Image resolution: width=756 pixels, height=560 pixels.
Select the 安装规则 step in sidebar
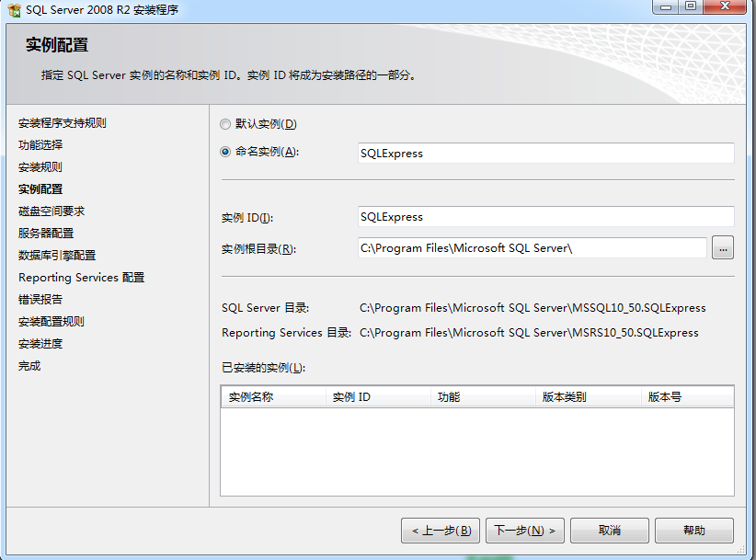[x=40, y=167]
